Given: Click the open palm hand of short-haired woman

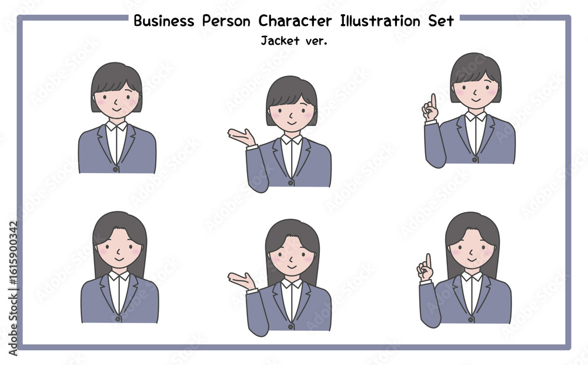Looking at the screenshot, I should [x=242, y=137].
